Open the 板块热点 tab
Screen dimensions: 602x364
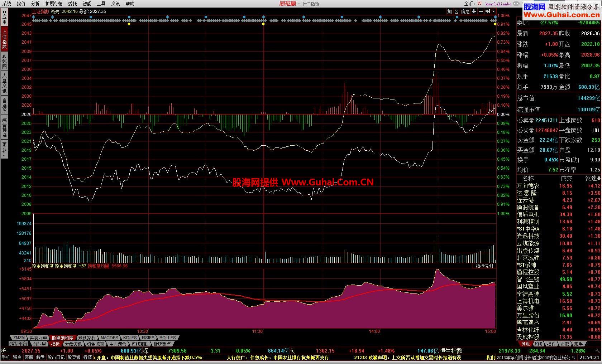pyautogui.click(x=162, y=344)
